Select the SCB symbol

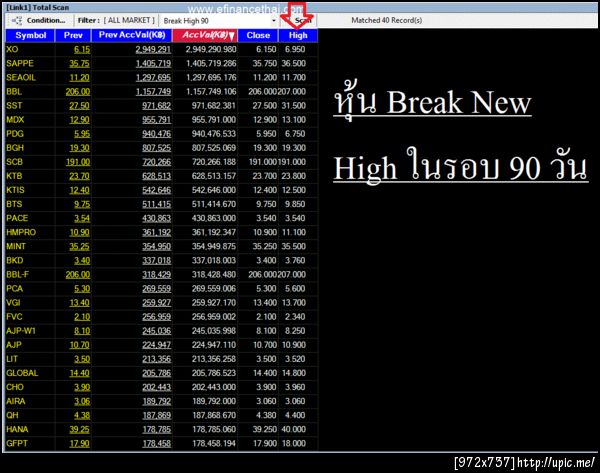pos(15,162)
